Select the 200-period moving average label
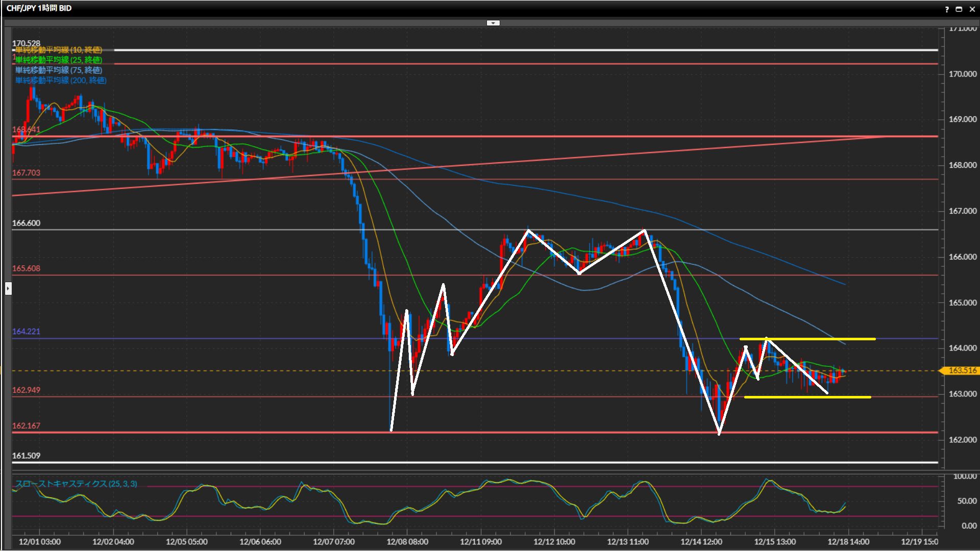The height and width of the screenshot is (551, 980). pos(60,81)
